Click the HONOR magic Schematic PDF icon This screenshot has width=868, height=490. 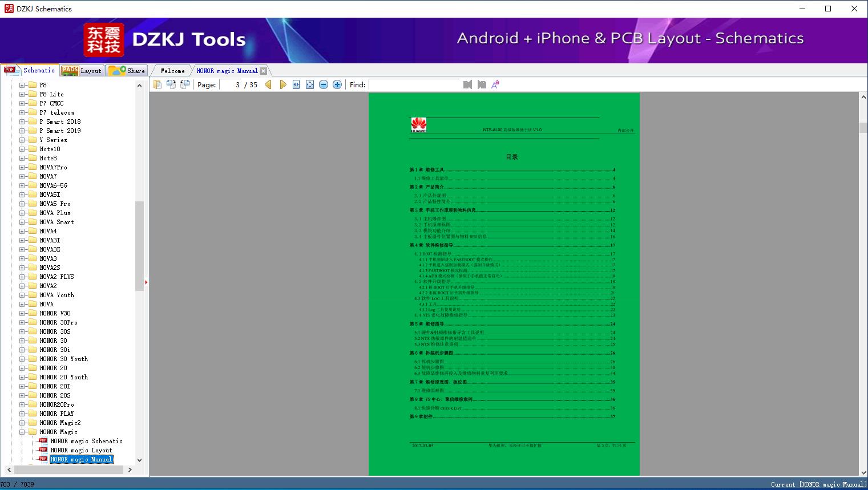point(43,440)
